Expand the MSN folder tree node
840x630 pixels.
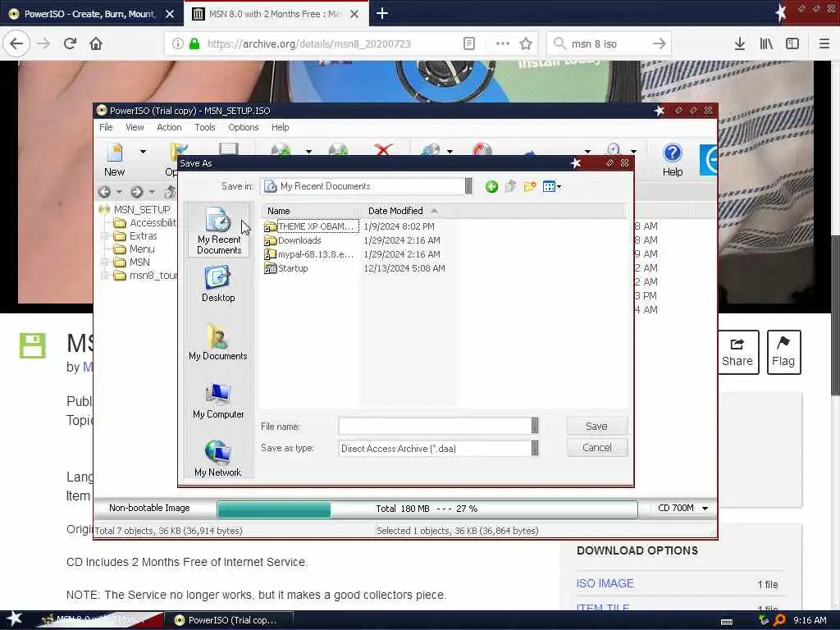pos(105,262)
